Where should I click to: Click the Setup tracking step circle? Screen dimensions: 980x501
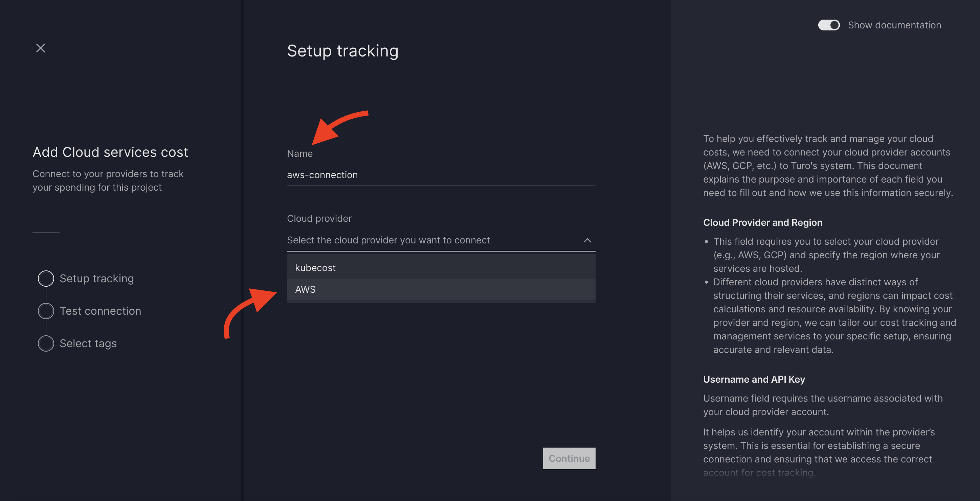pos(46,278)
